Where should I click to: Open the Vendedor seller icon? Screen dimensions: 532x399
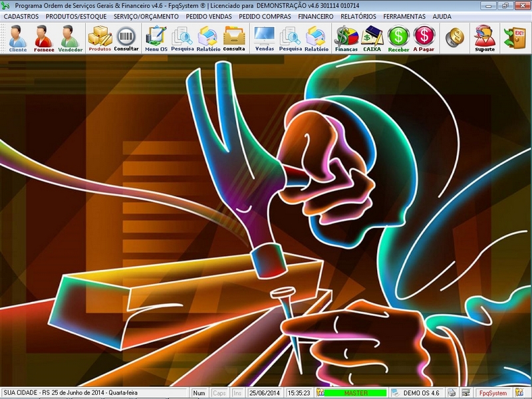coord(70,38)
